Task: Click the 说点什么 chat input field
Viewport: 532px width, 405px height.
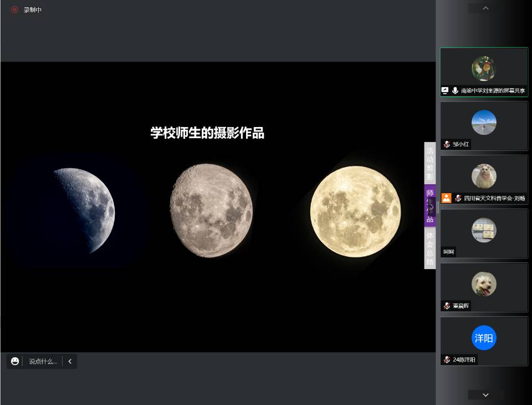Action: point(43,361)
